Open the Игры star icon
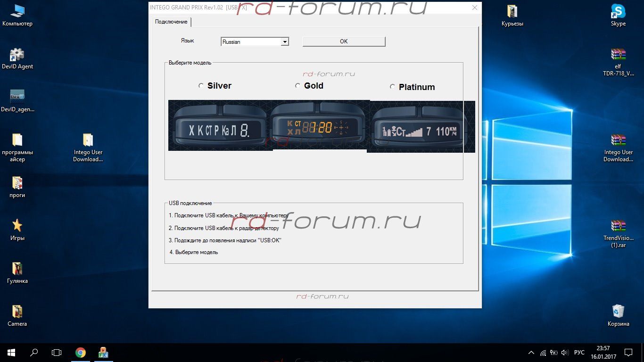 point(17,230)
